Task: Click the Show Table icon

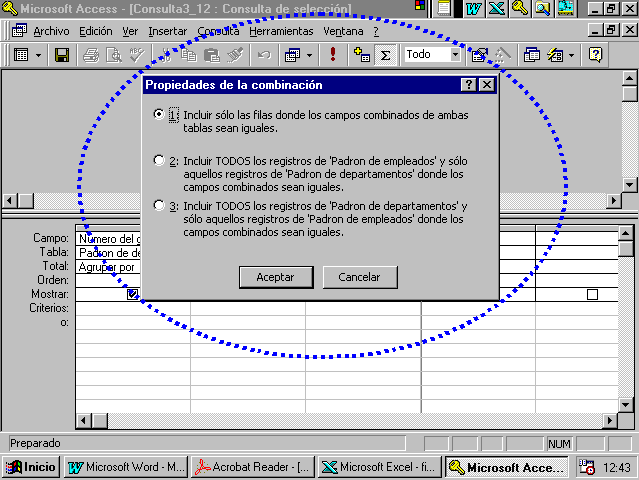Action: click(x=362, y=55)
